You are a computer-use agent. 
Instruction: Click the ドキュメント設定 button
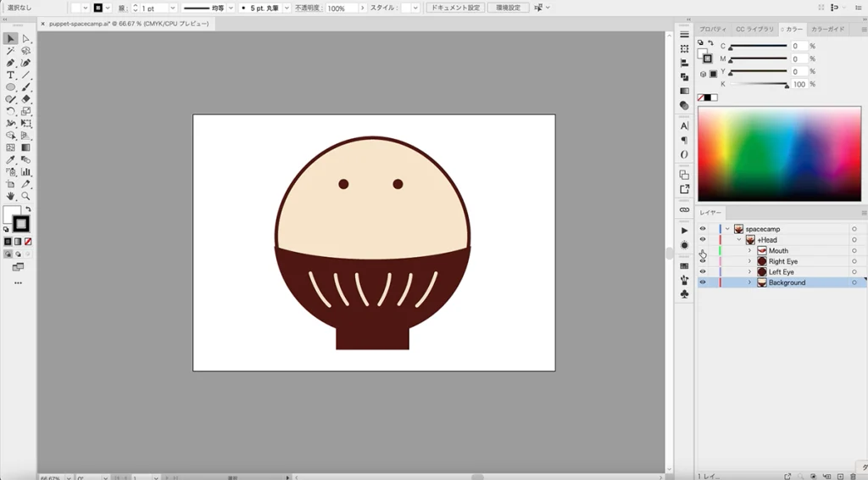455,8
